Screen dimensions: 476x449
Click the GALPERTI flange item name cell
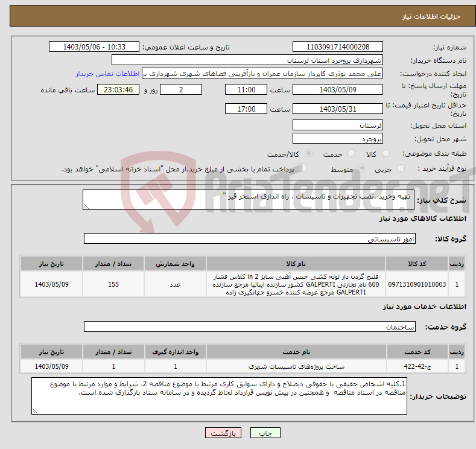[x=296, y=284]
